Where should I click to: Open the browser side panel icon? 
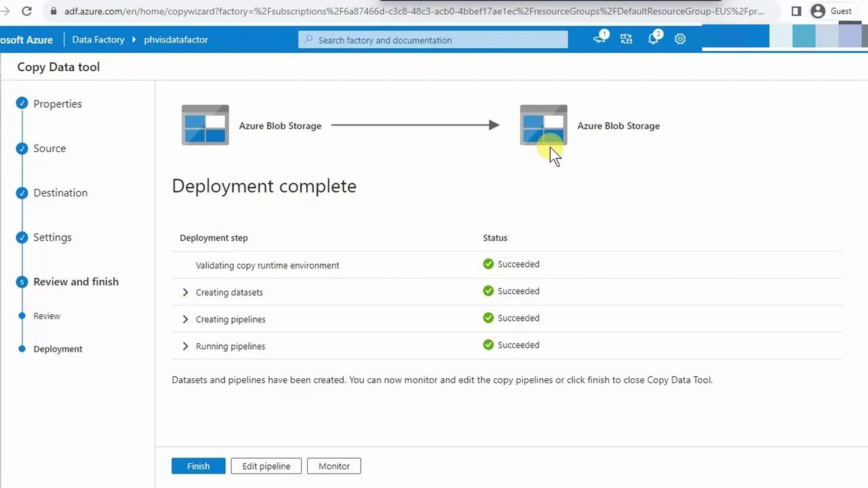point(796,11)
